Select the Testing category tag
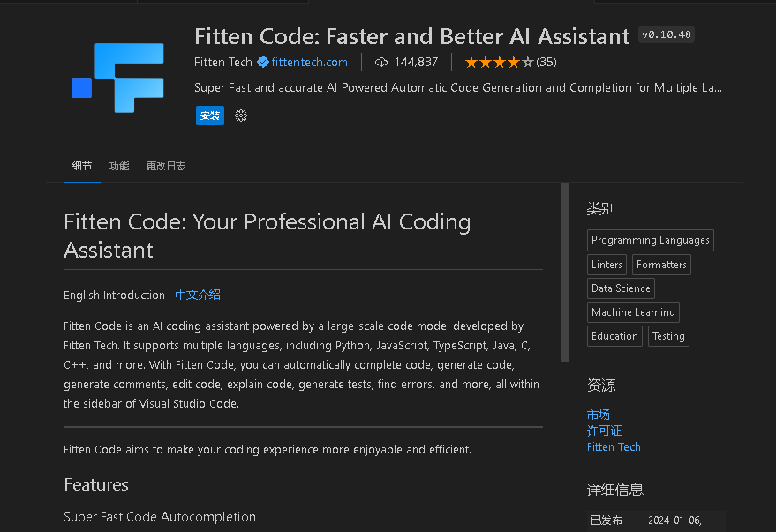Image resolution: width=776 pixels, height=532 pixels. click(668, 336)
